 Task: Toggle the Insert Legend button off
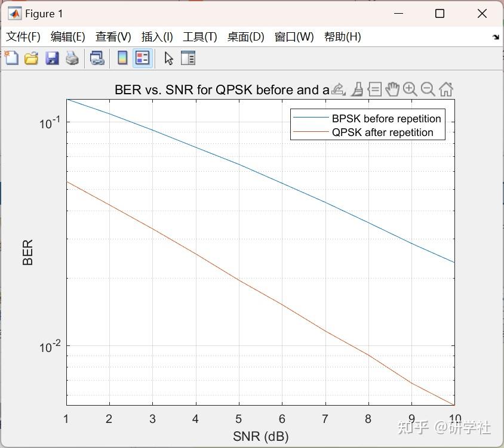pos(142,58)
